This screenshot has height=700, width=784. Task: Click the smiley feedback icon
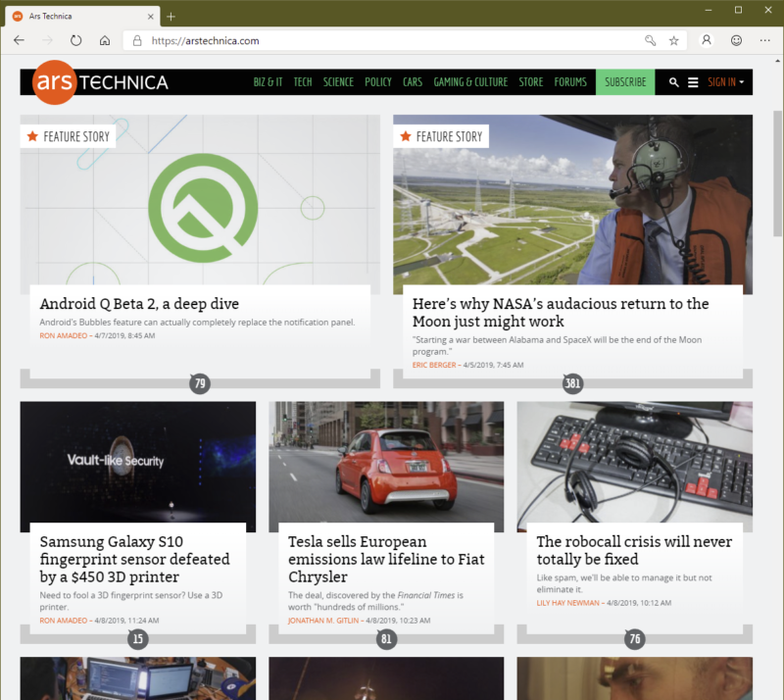(736, 41)
